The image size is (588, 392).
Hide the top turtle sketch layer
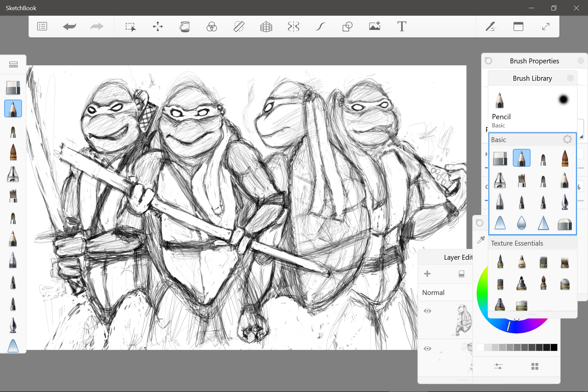[427, 311]
